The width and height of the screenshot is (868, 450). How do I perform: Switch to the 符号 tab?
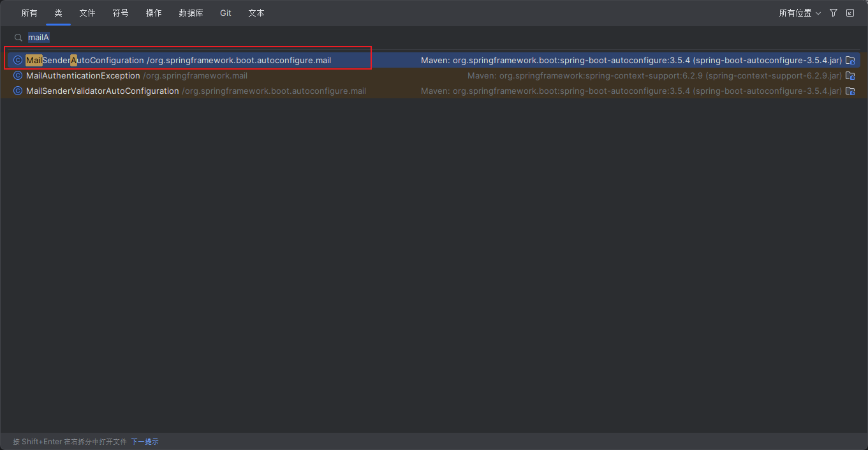click(121, 13)
